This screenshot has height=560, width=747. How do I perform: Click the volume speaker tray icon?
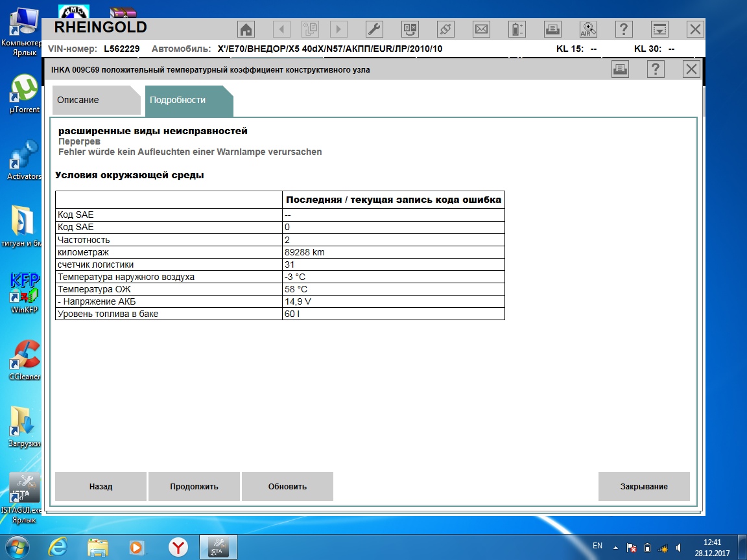tap(678, 548)
